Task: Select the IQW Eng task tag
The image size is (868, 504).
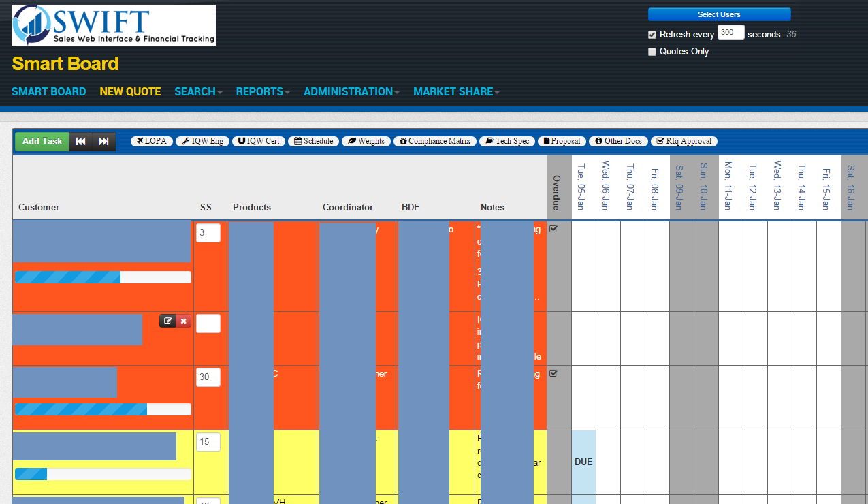Action: (x=203, y=141)
